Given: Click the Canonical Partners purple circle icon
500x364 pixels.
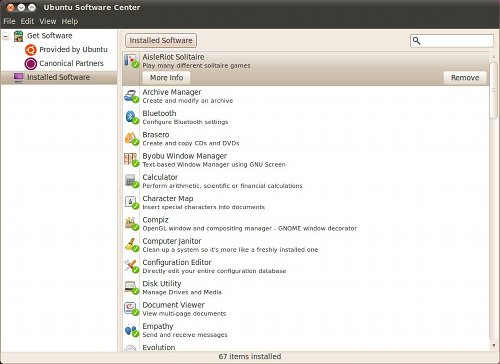Looking at the screenshot, I should tap(31, 64).
